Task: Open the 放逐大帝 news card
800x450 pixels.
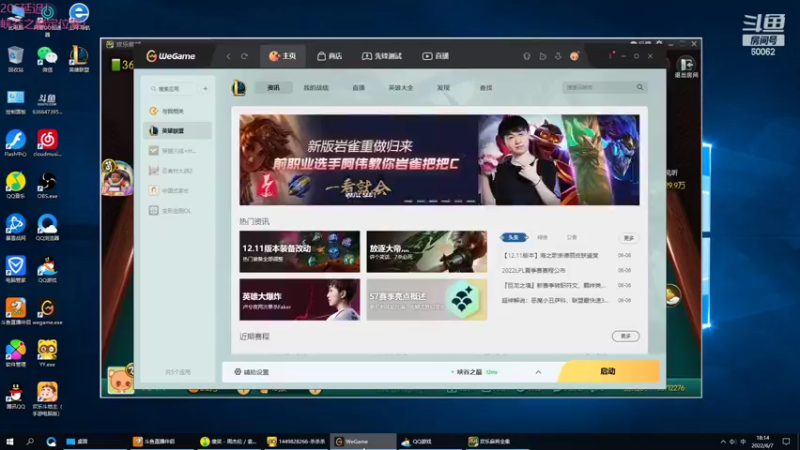Action: [x=427, y=252]
